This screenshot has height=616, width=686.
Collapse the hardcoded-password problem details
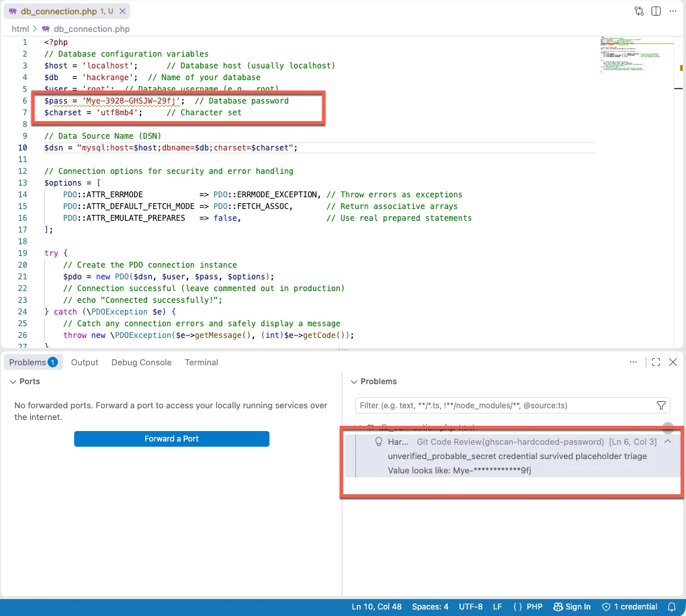click(668, 441)
